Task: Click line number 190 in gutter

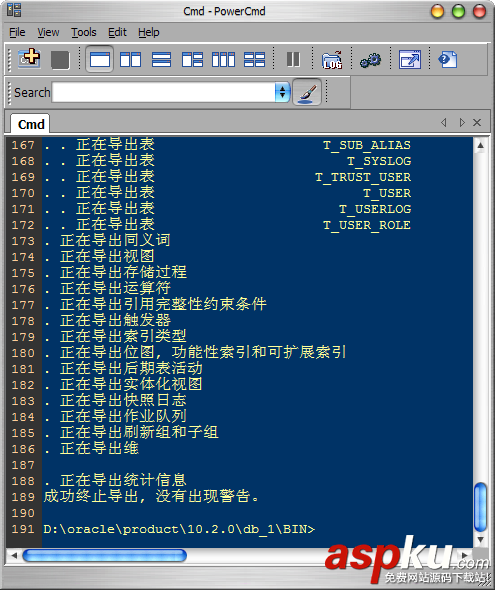Action: 23,513
